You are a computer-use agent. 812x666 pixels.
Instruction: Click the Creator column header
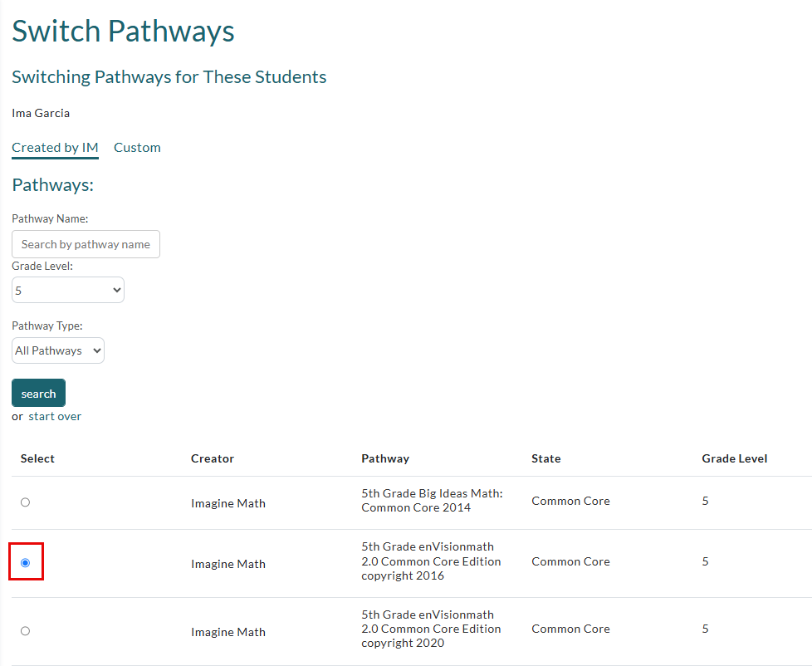tap(213, 458)
